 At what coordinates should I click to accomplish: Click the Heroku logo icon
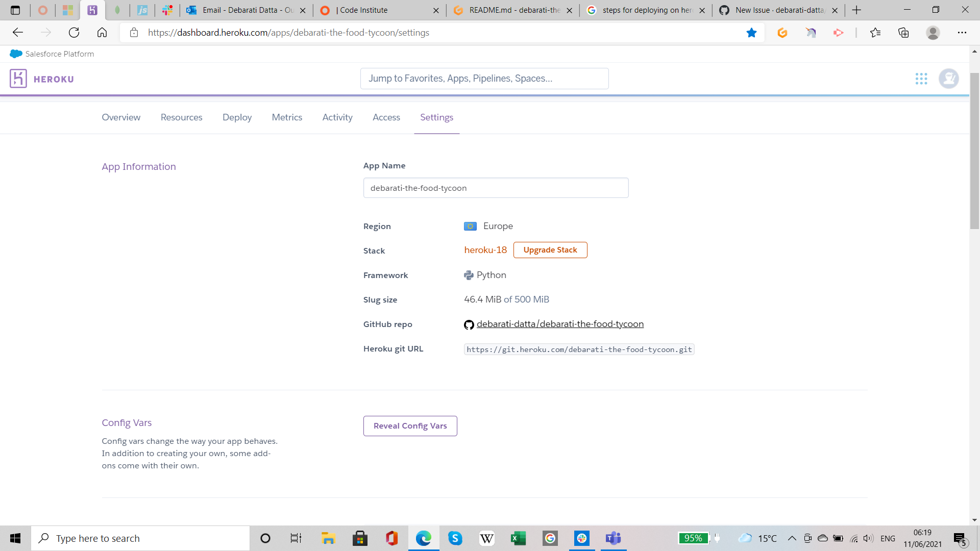(18, 79)
